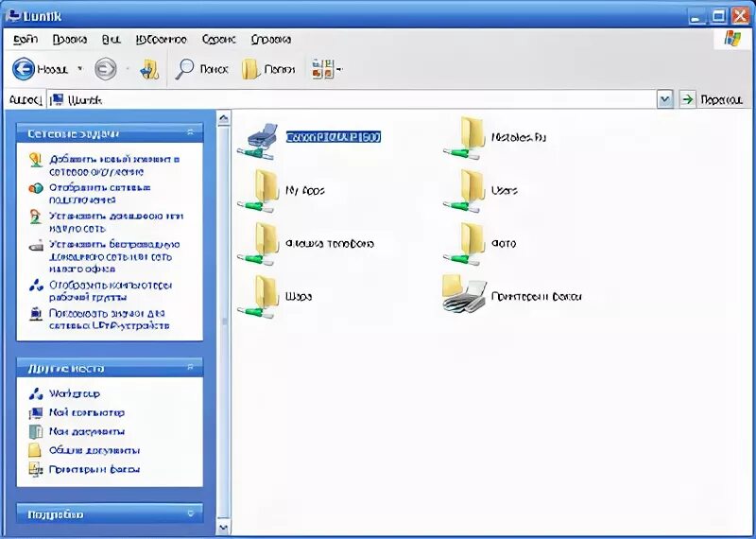
Task: Click the UPnP network devices icons link
Action: [109, 319]
